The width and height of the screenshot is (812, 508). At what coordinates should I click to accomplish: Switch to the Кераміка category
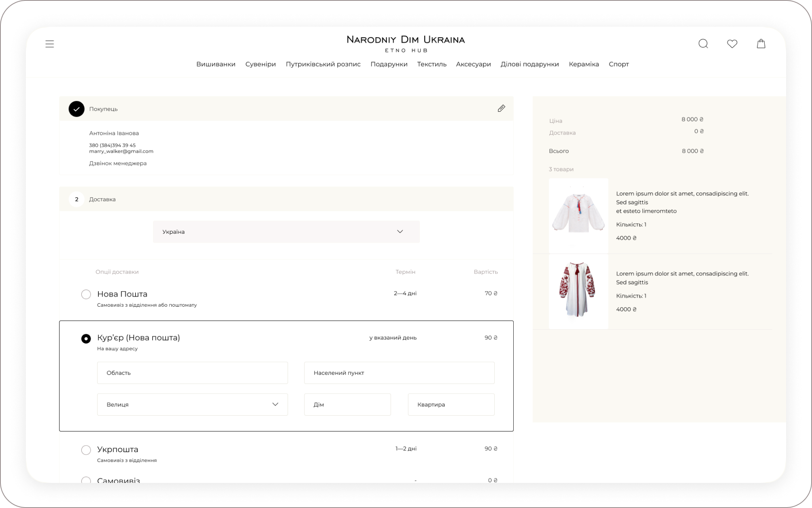point(583,64)
